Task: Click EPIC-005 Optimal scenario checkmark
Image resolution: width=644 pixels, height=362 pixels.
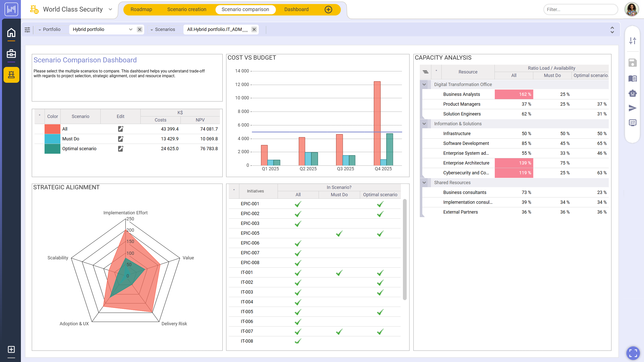Action: click(380, 233)
